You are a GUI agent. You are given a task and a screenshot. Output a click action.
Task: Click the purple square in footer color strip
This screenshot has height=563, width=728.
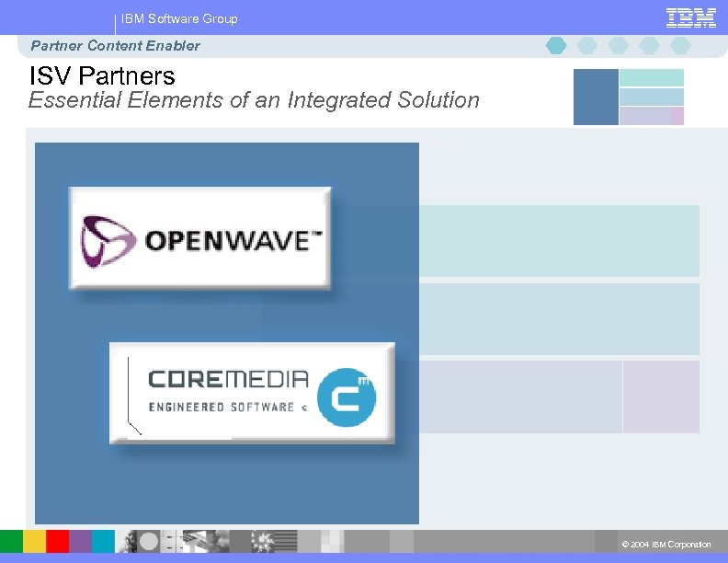[80, 541]
